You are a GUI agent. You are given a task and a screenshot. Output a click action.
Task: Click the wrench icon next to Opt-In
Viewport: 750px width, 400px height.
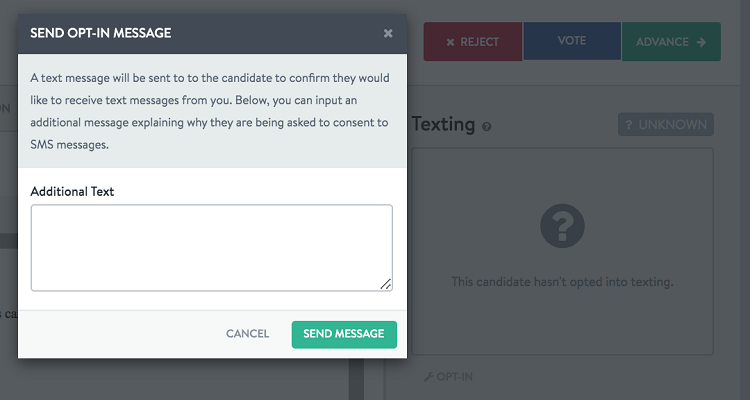(x=429, y=377)
